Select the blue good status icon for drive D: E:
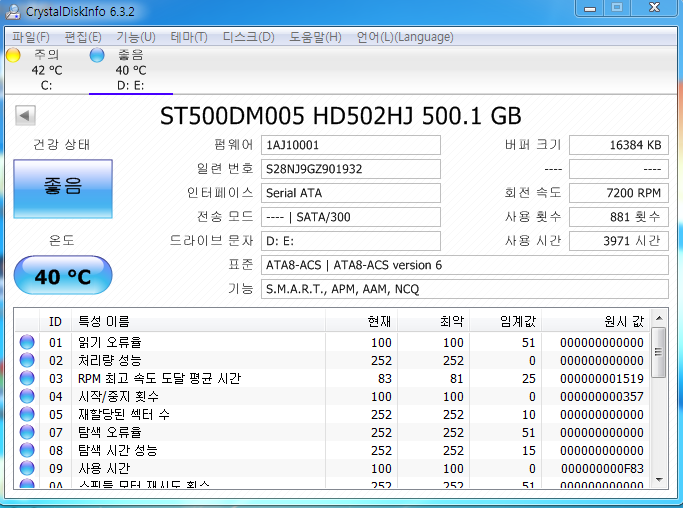 click(97, 55)
